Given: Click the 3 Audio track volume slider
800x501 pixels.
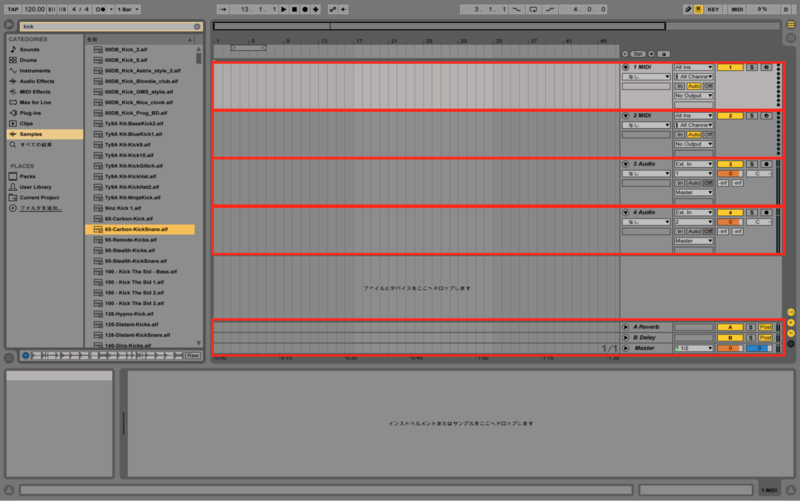Looking at the screenshot, I should pyautogui.click(x=730, y=174).
